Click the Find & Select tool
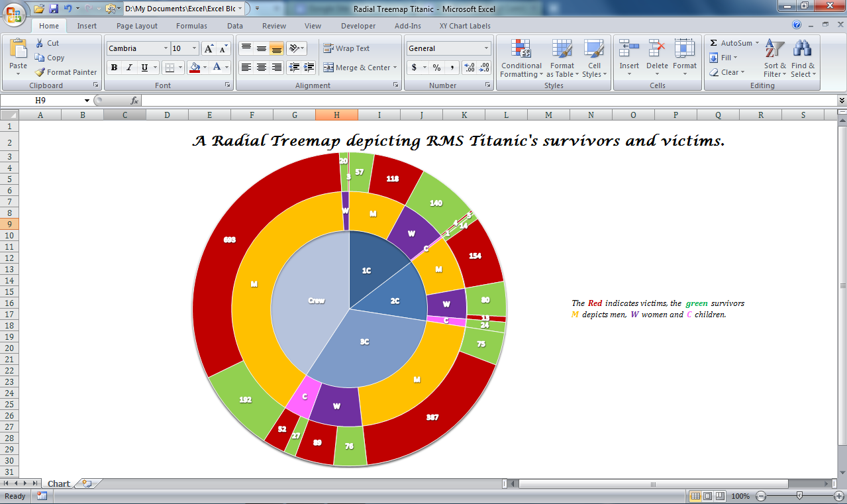 [x=803, y=58]
